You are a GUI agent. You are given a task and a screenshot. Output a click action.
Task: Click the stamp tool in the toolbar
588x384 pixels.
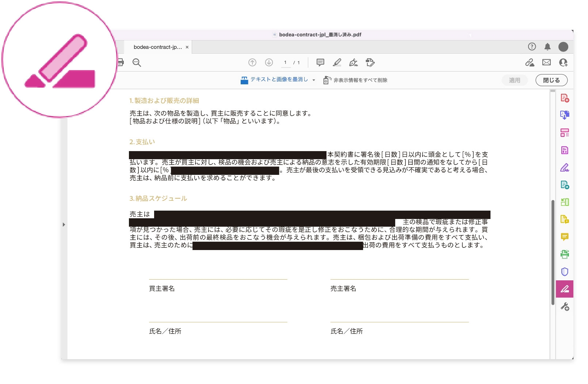(370, 62)
